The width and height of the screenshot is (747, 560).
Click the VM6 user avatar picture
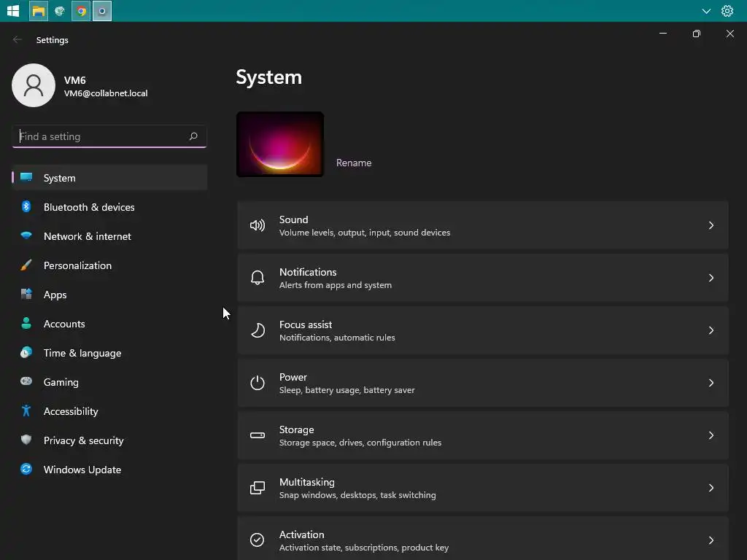click(34, 85)
